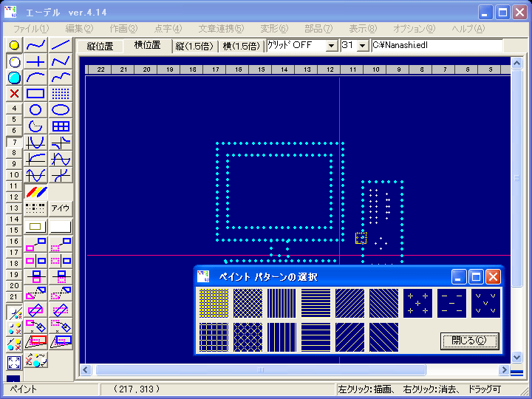The image size is (532, 399).
Task: Select the arc drawing tool
Action: pos(35,78)
